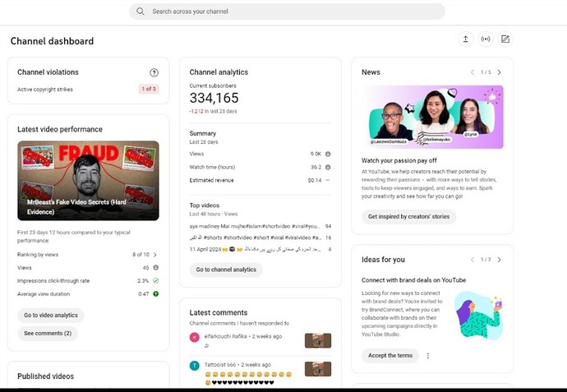This screenshot has height=392, width=567.
Task: Click the Search across your channel field
Action: [288, 12]
